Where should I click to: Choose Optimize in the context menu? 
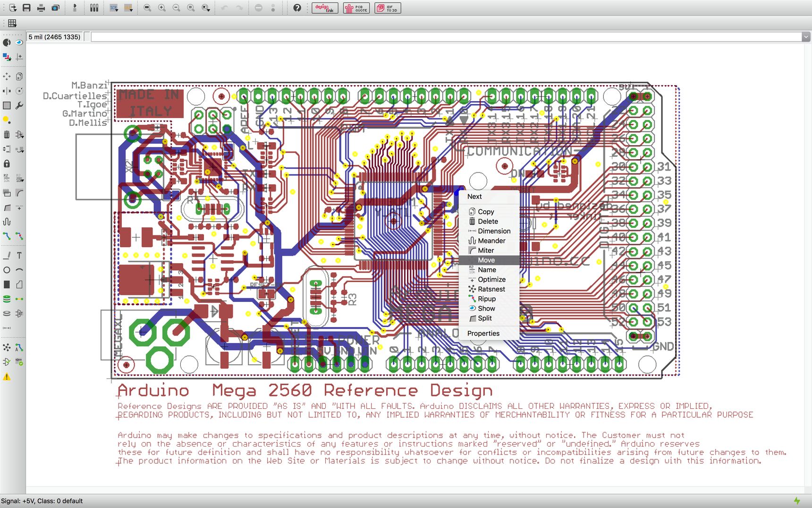pos(489,279)
